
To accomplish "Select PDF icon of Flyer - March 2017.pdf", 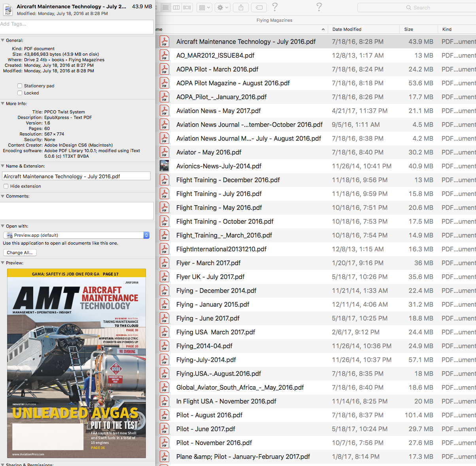I will coord(164,263).
